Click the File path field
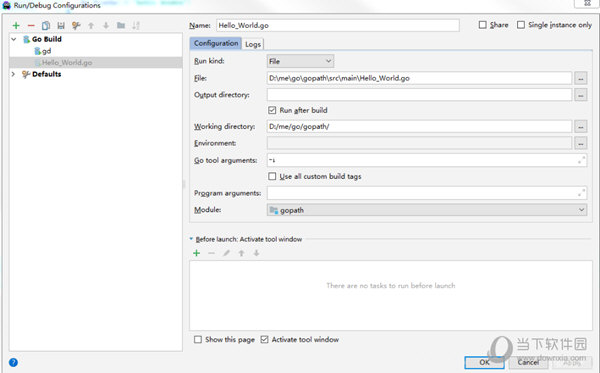 pos(419,78)
